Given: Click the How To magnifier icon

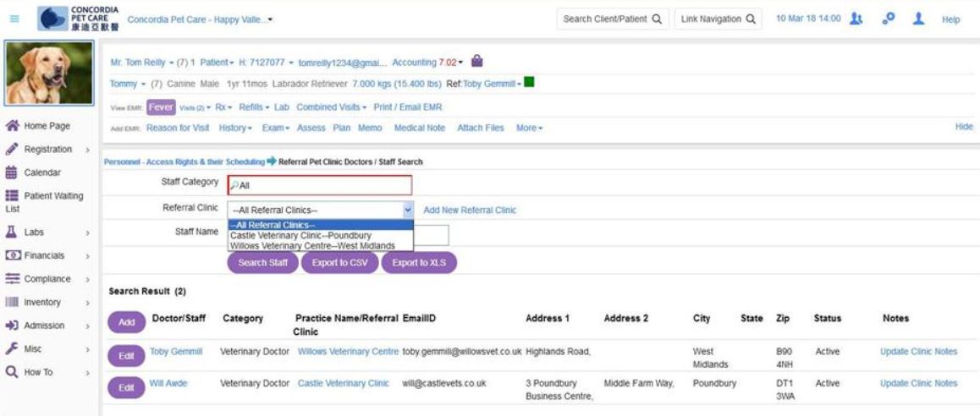Looking at the screenshot, I should [11, 372].
